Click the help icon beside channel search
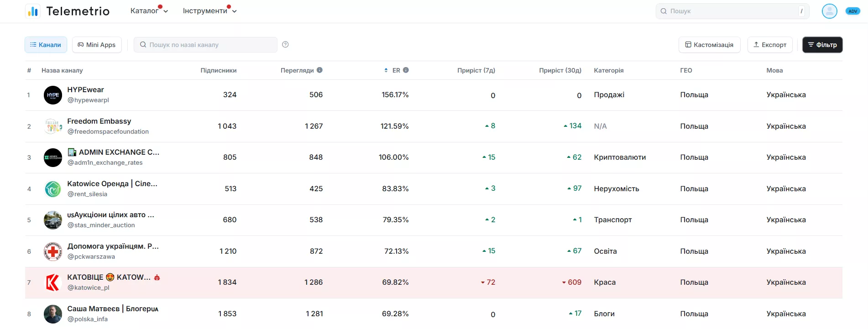The width and height of the screenshot is (868, 329). pos(285,44)
